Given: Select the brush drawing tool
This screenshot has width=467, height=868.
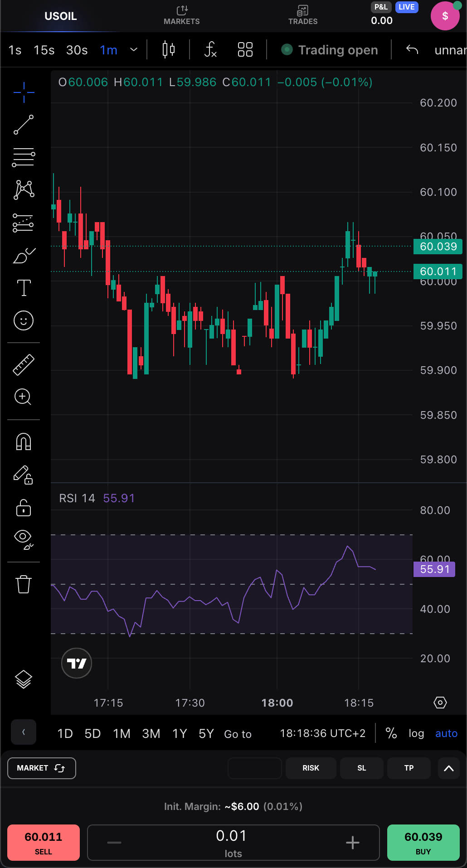Looking at the screenshot, I should 24,256.
